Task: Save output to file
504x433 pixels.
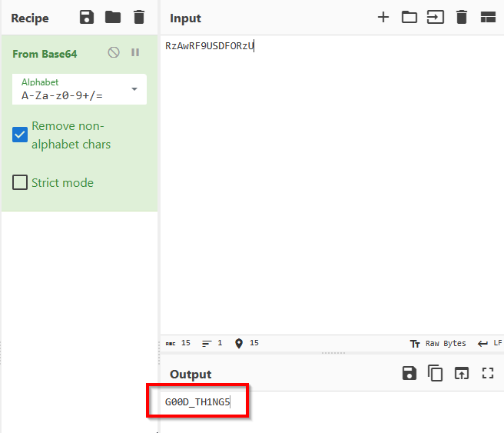Action: (409, 374)
